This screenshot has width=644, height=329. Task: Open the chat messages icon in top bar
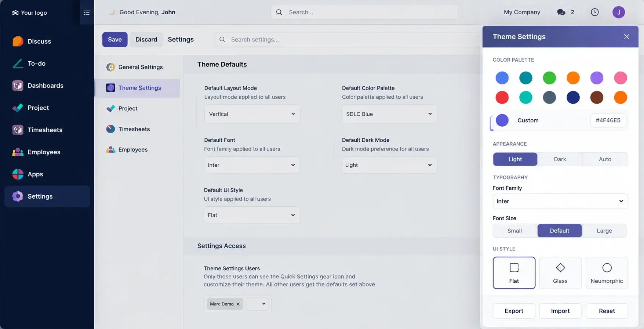(561, 12)
